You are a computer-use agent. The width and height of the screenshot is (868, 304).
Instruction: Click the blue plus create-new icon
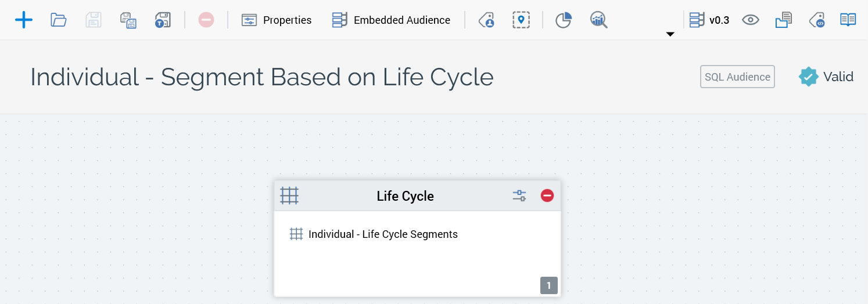point(24,20)
